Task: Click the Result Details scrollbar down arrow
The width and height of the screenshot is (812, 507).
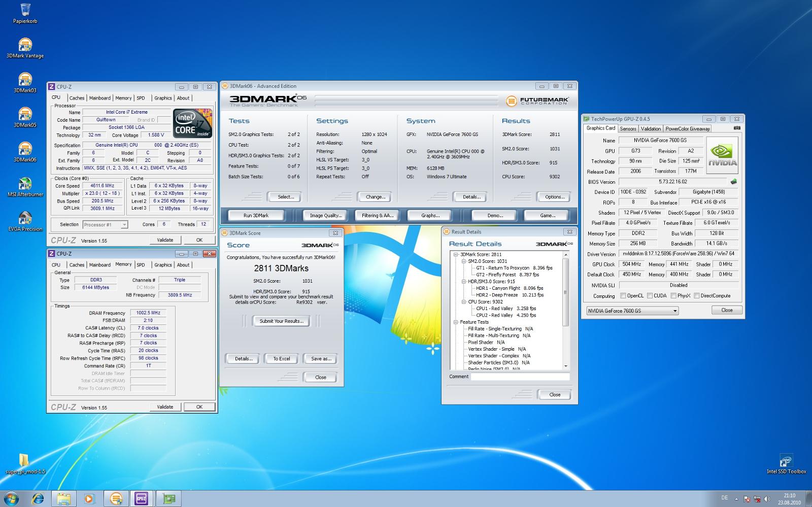Action: (x=566, y=366)
